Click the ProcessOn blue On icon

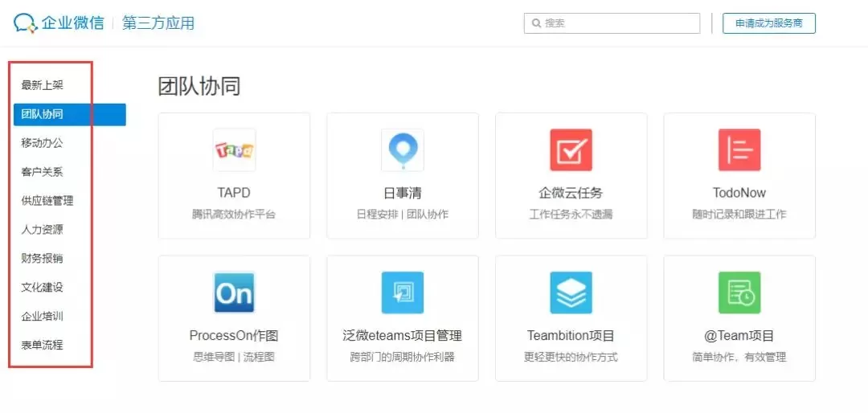pyautogui.click(x=234, y=292)
